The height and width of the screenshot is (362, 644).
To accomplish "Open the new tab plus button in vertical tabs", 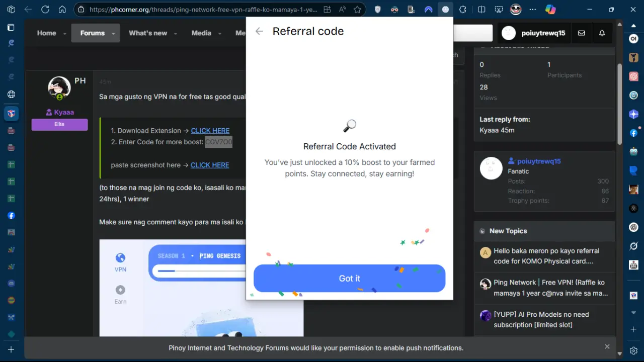I will point(11,349).
